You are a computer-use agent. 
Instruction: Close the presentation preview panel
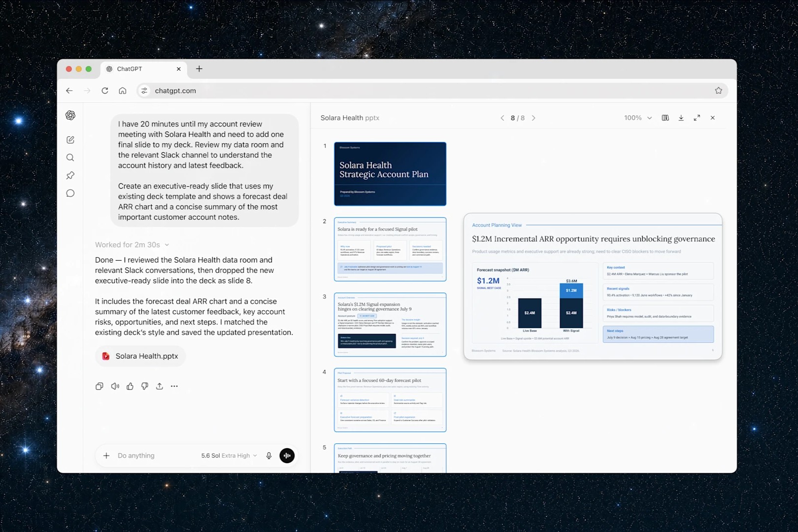[713, 118]
